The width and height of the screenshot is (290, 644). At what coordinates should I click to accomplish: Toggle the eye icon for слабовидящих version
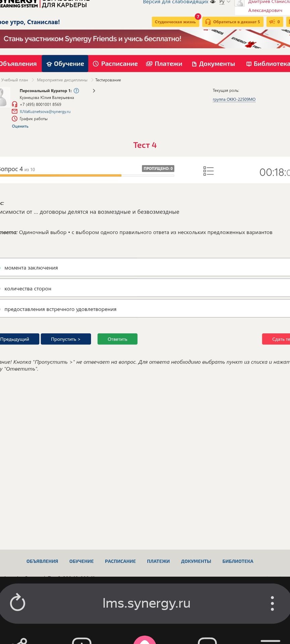(212, 2)
